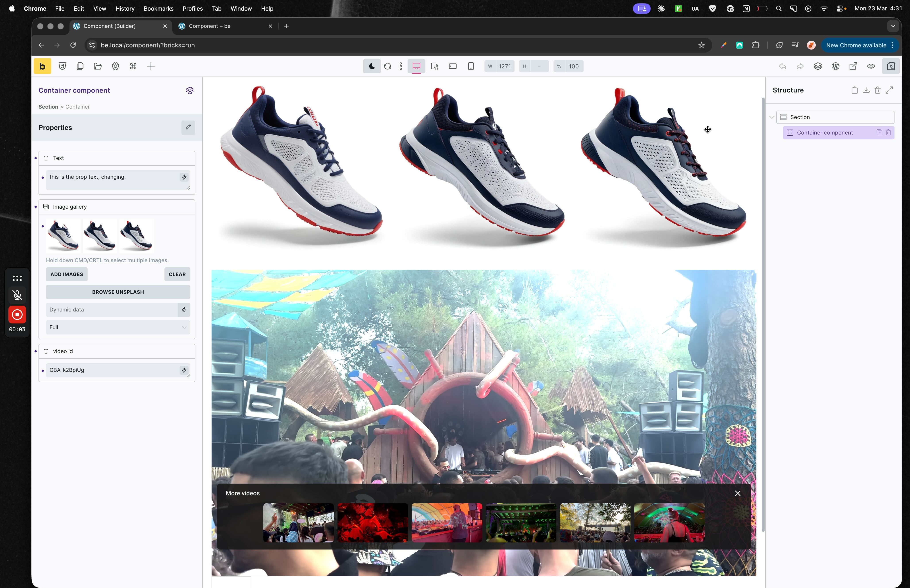Click the edit properties pencil icon
This screenshot has height=588, width=910.
(188, 127)
